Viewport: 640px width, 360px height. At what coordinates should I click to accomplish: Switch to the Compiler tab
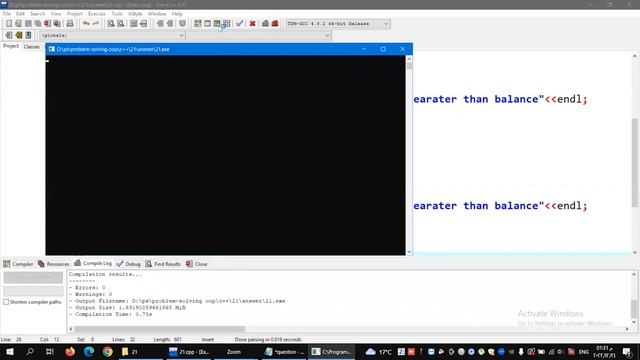[18, 264]
